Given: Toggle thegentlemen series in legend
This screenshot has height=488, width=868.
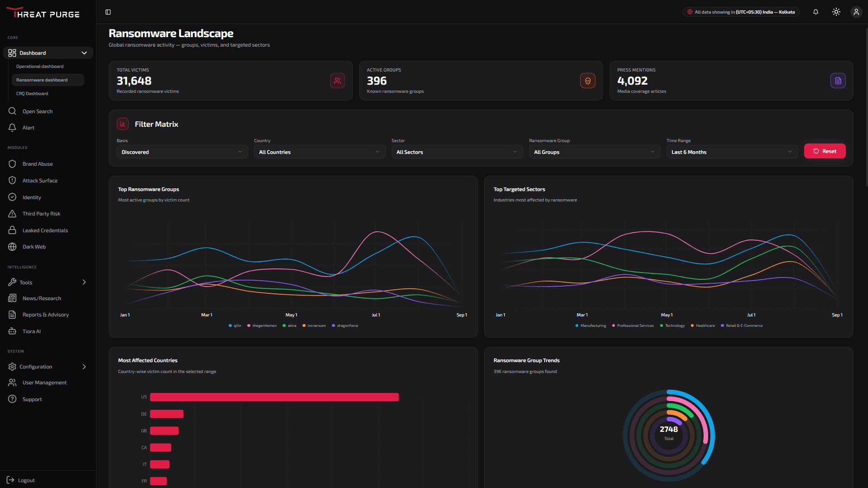Looking at the screenshot, I should tap(262, 325).
